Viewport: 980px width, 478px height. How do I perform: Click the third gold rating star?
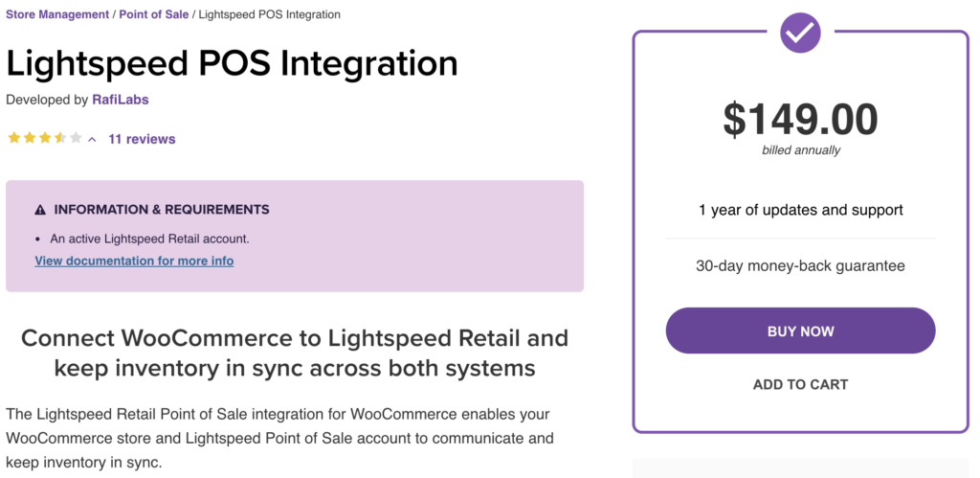click(44, 138)
